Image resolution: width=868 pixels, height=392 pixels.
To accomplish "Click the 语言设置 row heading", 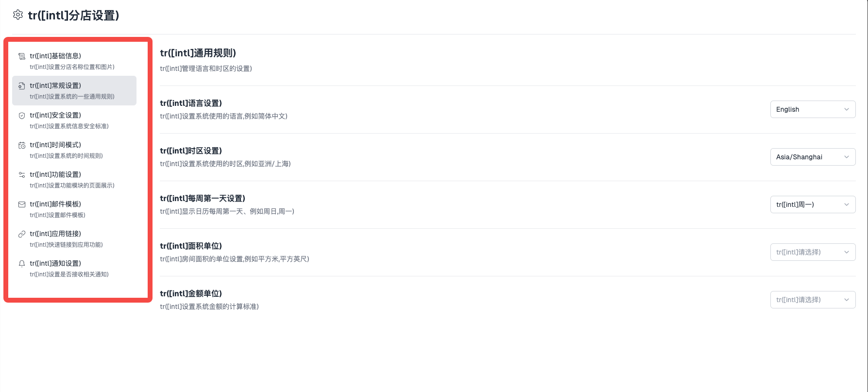I will pos(191,103).
